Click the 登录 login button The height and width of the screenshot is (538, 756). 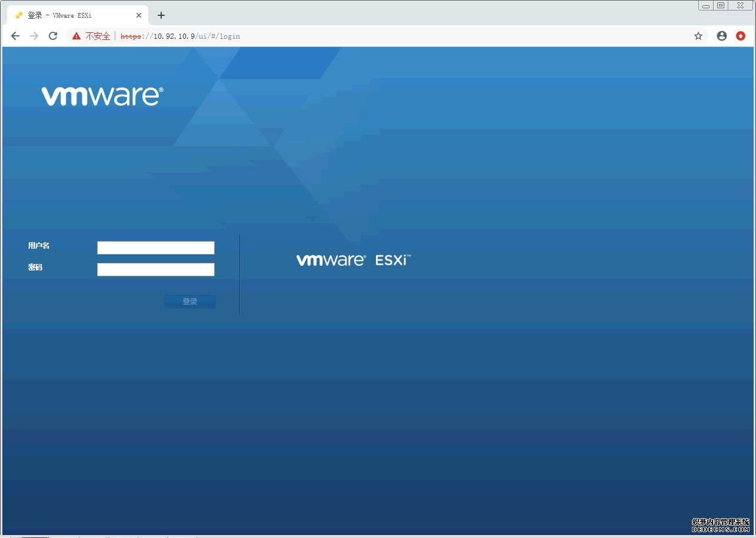pos(189,301)
